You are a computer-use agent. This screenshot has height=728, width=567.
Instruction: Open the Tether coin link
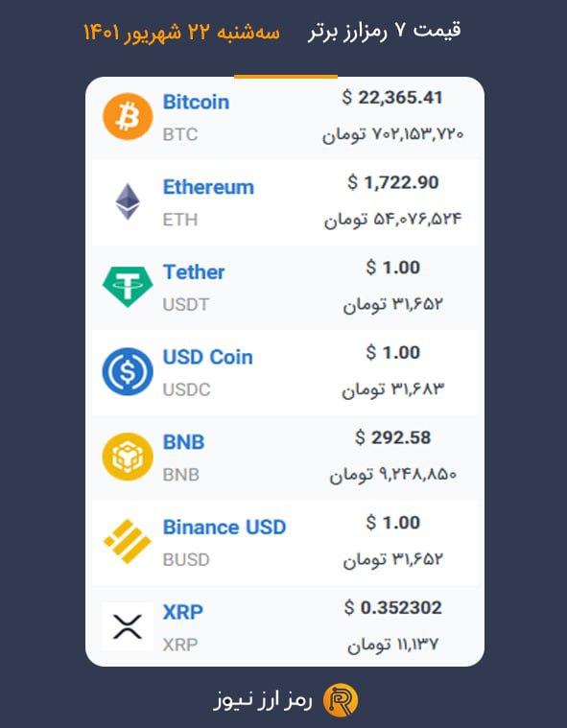point(194,272)
